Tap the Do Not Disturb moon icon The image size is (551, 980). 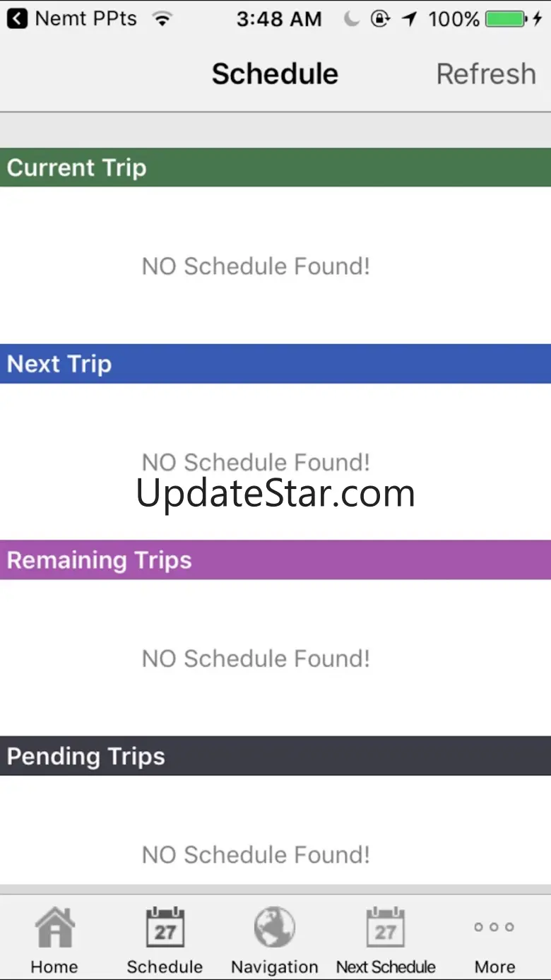tap(351, 19)
